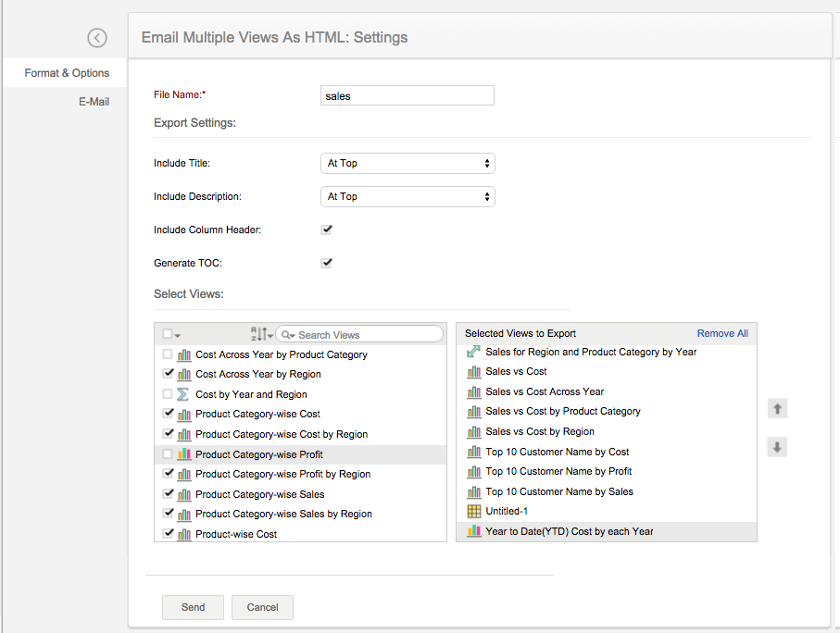840x633 pixels.
Task: Click the move down arrow button
Action: coord(778,447)
